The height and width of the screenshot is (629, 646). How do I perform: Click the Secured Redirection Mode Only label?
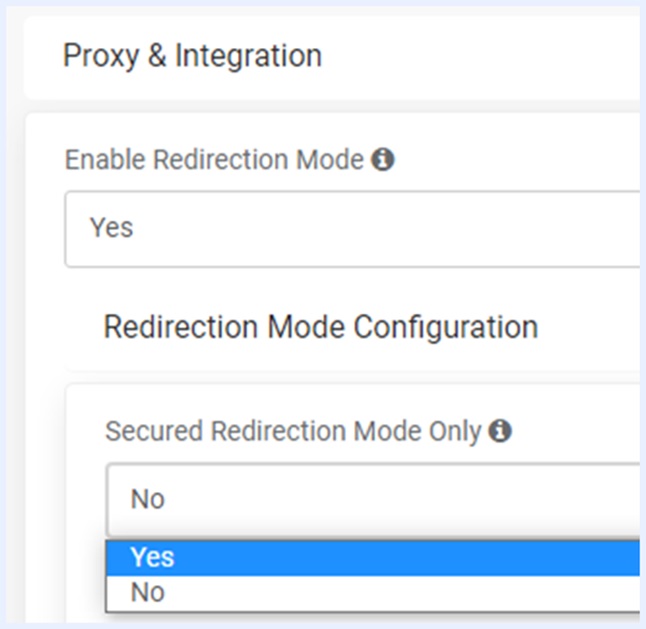click(294, 431)
